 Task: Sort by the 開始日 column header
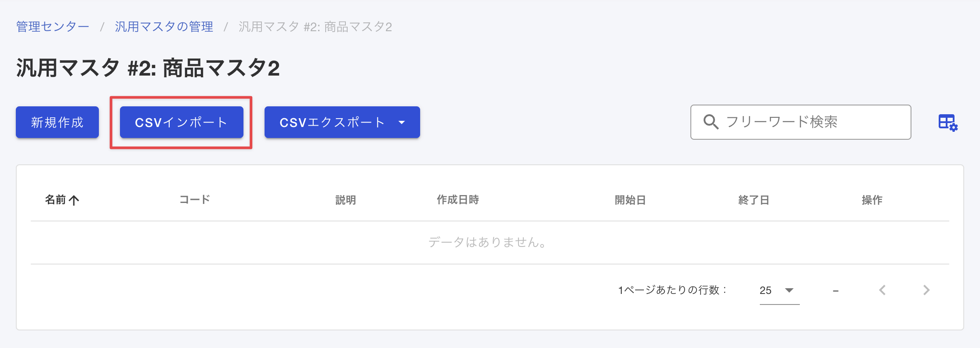click(630, 200)
